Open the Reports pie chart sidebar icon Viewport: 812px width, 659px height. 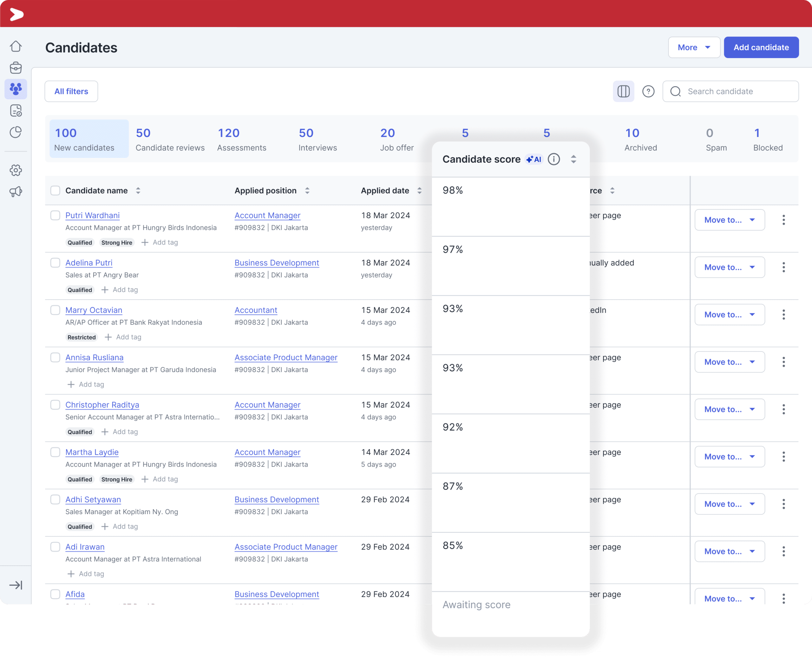[16, 132]
